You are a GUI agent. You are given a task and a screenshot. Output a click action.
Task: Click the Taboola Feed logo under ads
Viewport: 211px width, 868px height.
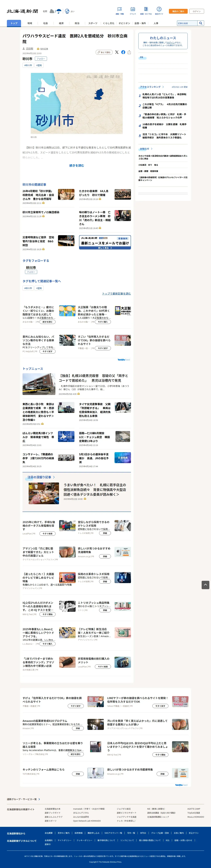click(x=124, y=360)
